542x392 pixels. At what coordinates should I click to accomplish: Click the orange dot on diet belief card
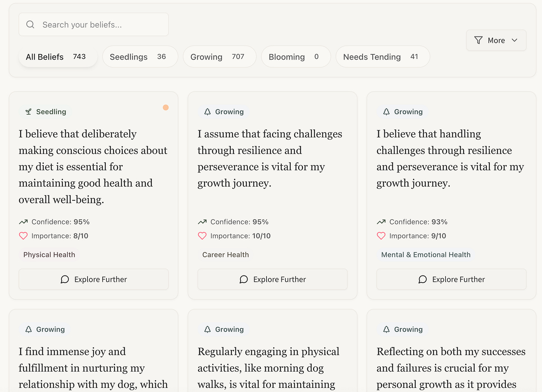coord(166,108)
